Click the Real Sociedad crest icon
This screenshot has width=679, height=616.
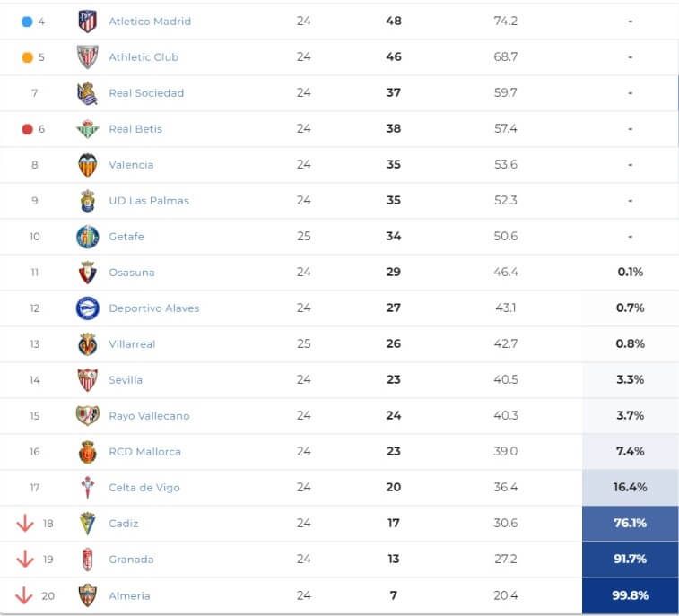pyautogui.click(x=87, y=93)
